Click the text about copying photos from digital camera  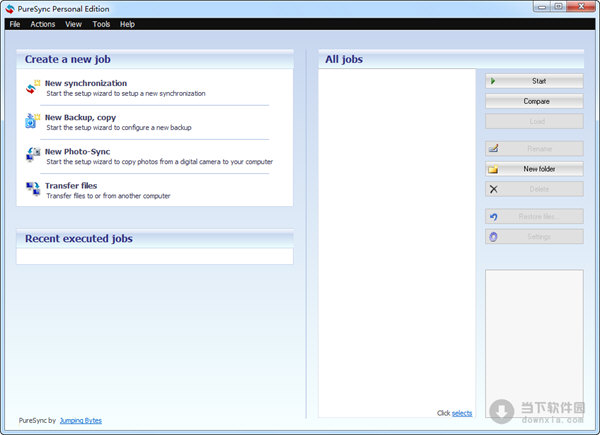point(160,161)
